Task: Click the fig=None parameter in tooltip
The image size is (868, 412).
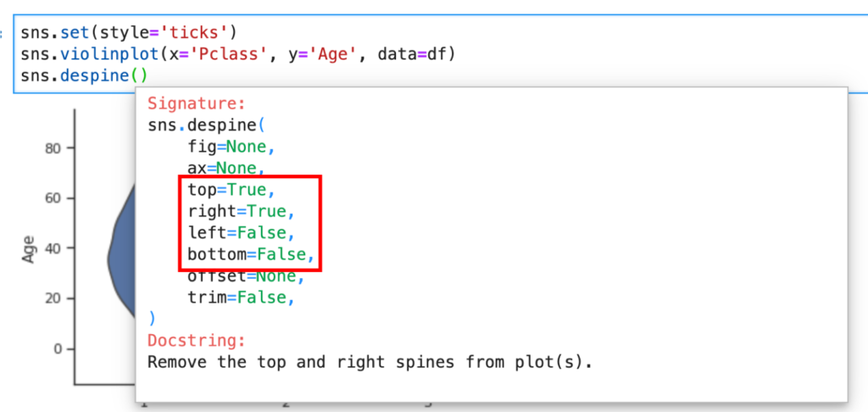Action: pos(231,146)
